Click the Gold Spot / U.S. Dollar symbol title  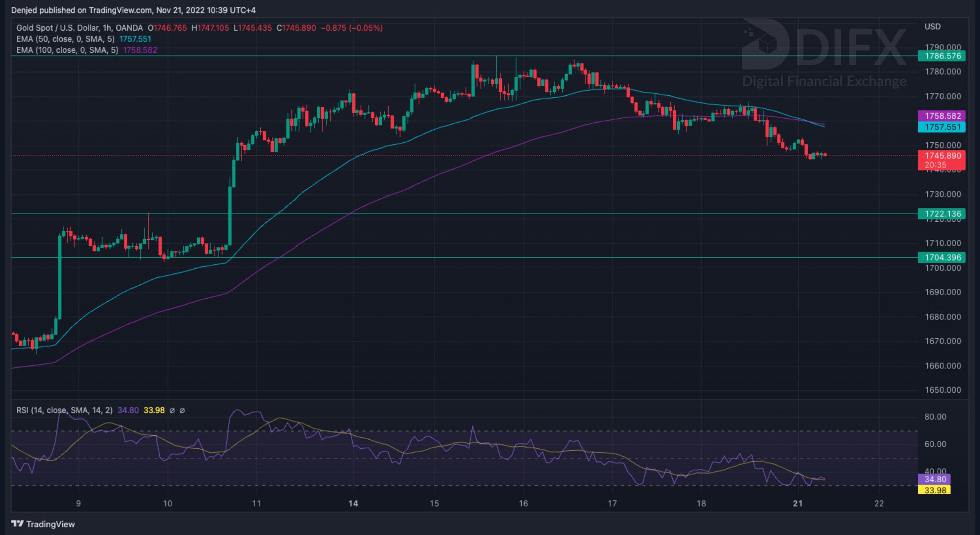click(x=57, y=28)
